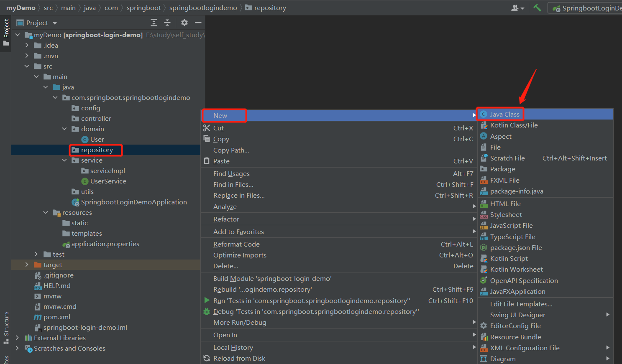Viewport: 622px width, 364px height.
Task: Select the controller package
Action: pos(96,119)
